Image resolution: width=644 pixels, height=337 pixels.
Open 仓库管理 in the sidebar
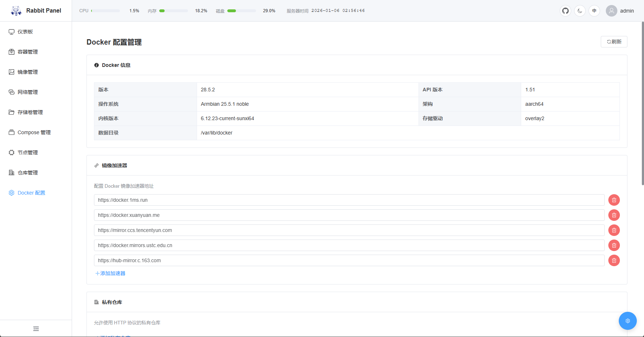[x=36, y=173]
